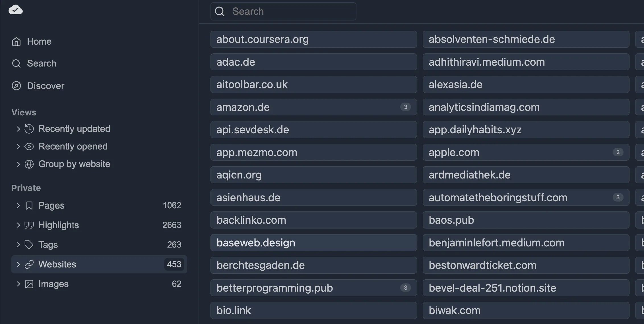
Task: Click the Recently opened eye icon
Action: click(29, 146)
